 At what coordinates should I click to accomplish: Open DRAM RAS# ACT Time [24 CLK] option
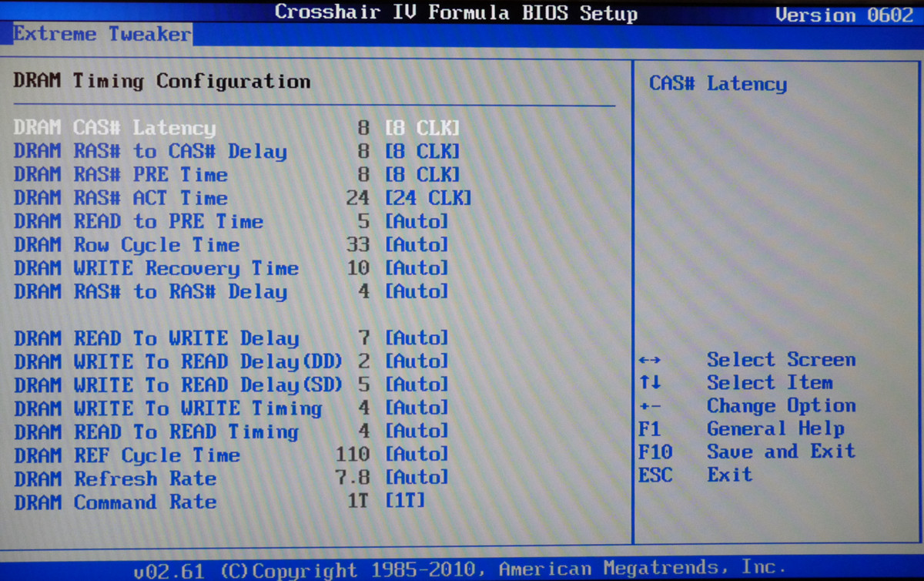(x=428, y=198)
